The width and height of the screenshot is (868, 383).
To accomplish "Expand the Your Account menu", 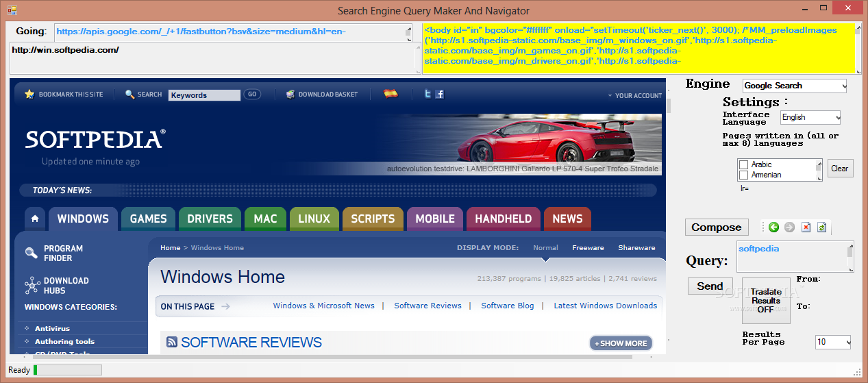I will [x=634, y=95].
